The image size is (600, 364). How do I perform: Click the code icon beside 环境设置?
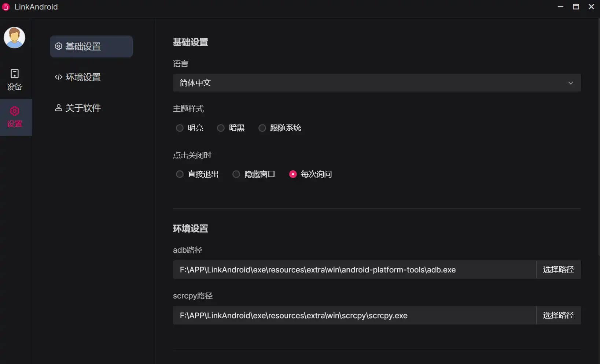tap(58, 77)
